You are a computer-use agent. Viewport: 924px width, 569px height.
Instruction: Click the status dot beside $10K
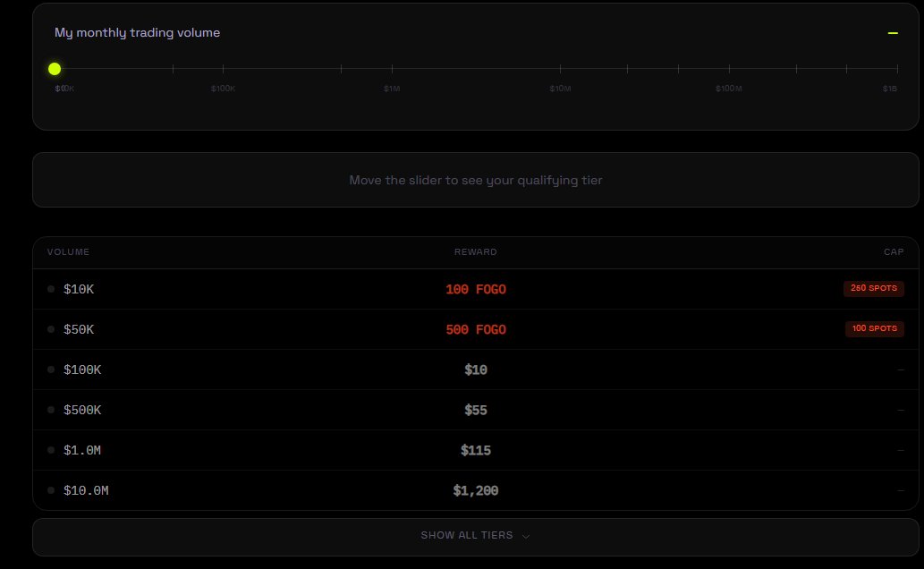click(x=51, y=289)
